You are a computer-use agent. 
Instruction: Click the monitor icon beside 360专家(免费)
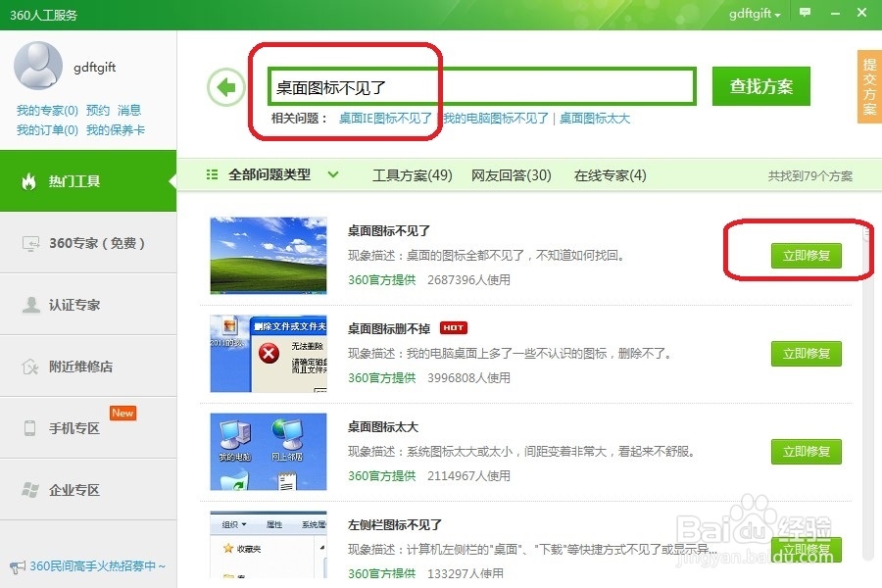(x=30, y=243)
